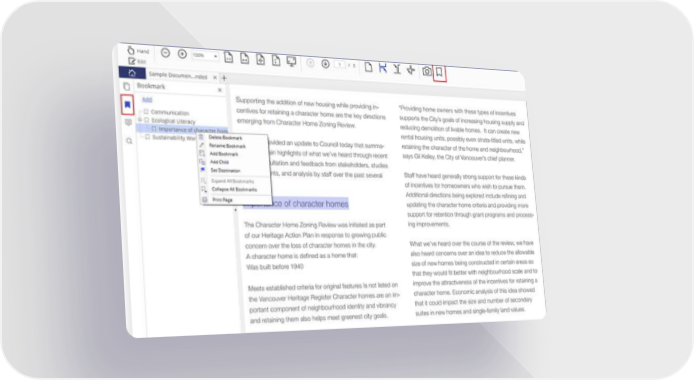Select Collapse All Bookmarks menu item
The width and height of the screenshot is (694, 380).
[235, 189]
